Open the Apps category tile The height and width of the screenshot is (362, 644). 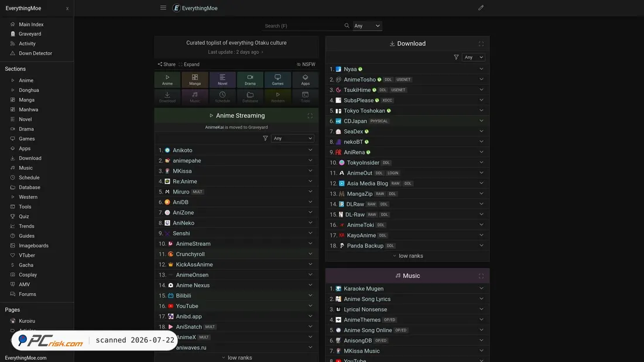(x=305, y=80)
